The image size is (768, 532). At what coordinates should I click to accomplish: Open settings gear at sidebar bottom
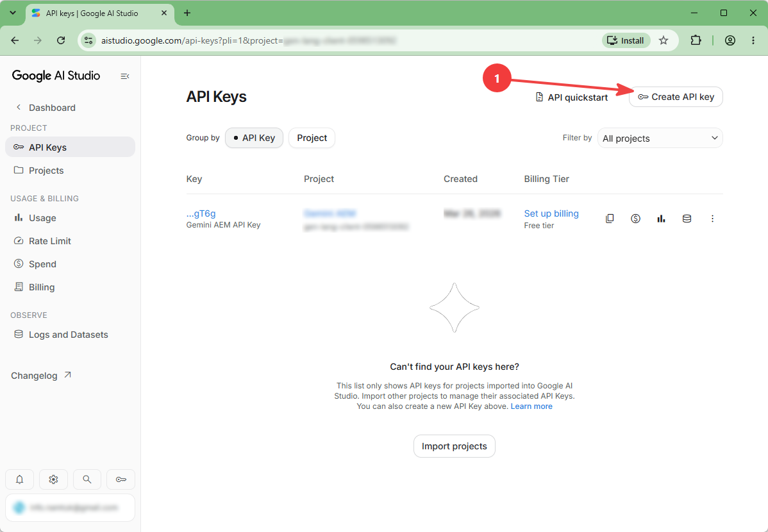click(53, 479)
